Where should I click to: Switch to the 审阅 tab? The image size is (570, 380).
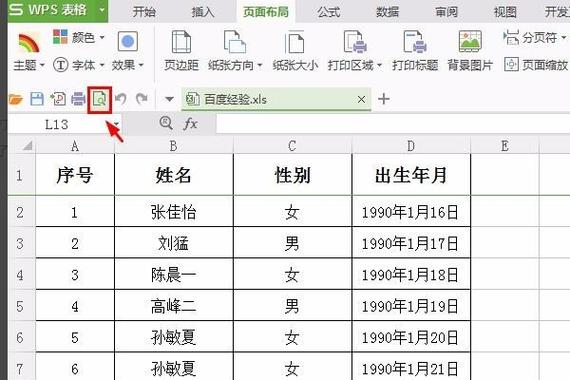[446, 12]
